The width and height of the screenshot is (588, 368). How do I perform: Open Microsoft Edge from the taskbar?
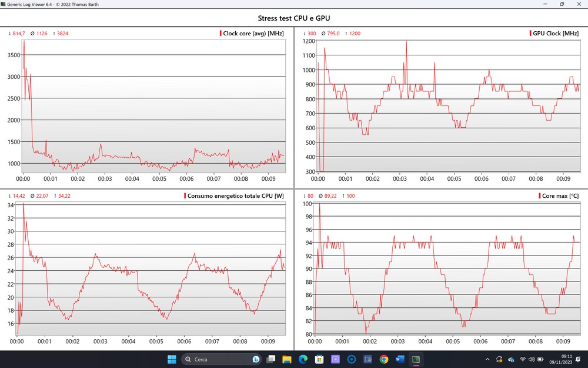(303, 359)
